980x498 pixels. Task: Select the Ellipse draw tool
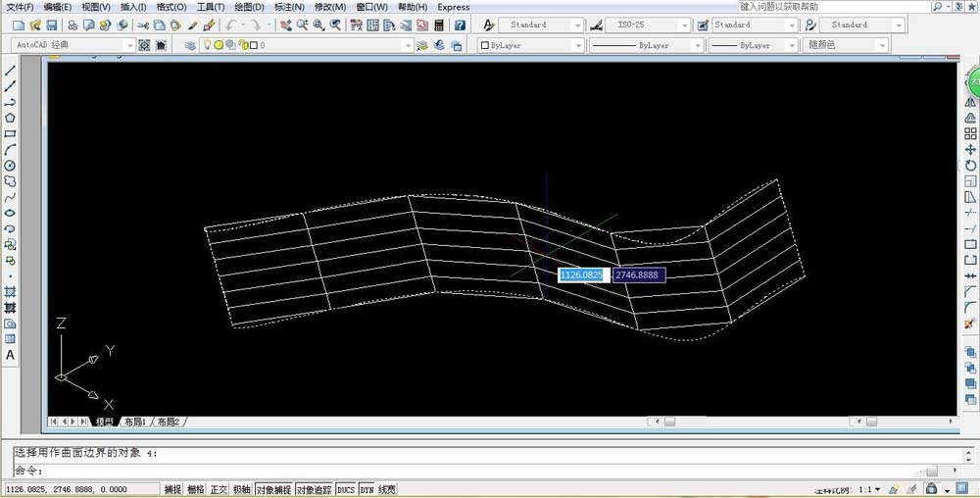pyautogui.click(x=10, y=213)
